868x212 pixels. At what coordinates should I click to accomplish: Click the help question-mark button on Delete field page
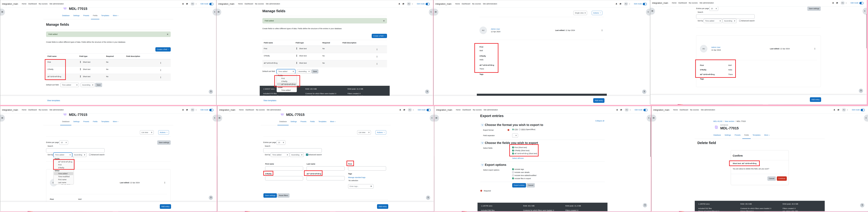(862, 205)
